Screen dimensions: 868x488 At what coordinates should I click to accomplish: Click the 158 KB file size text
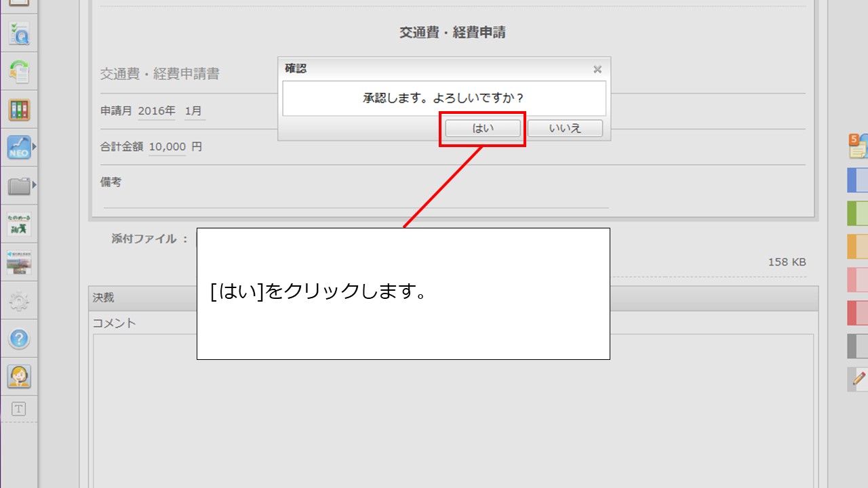point(787,262)
